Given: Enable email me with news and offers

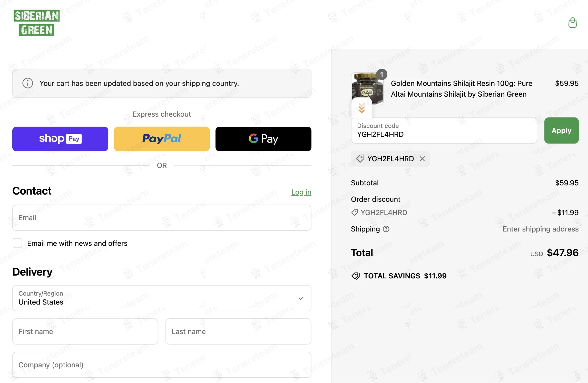Looking at the screenshot, I should [x=17, y=243].
